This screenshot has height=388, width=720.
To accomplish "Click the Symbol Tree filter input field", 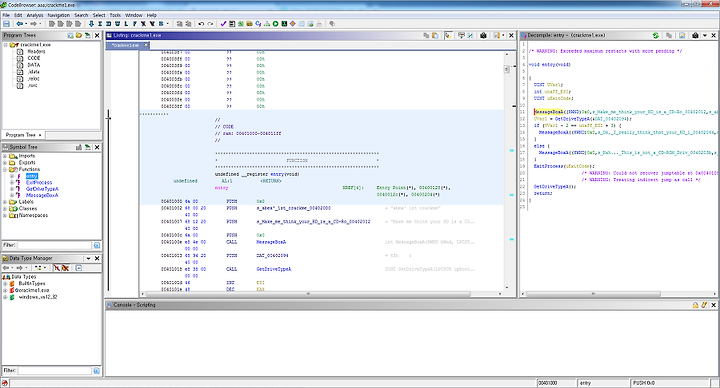I will click(55, 245).
